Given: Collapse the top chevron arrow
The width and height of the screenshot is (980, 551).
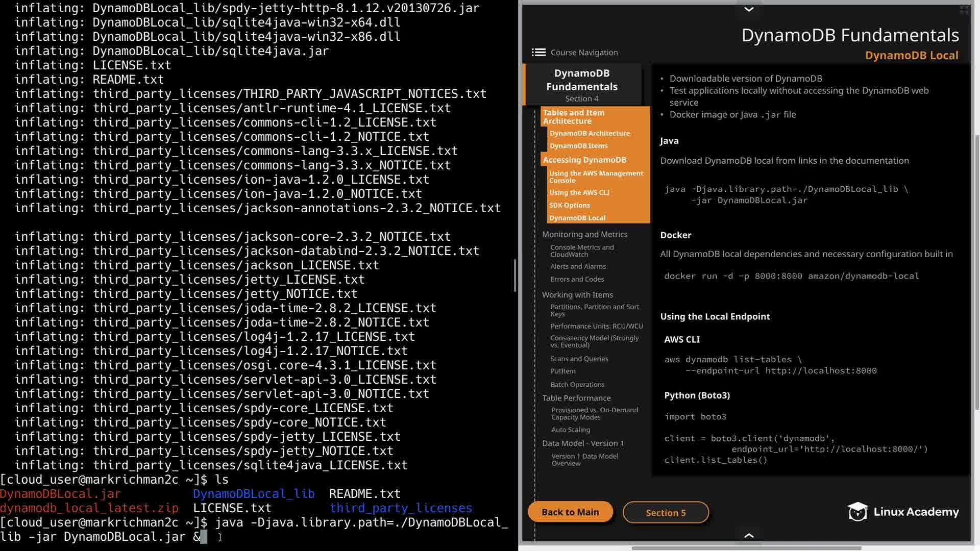Looking at the screenshot, I should point(749,9).
